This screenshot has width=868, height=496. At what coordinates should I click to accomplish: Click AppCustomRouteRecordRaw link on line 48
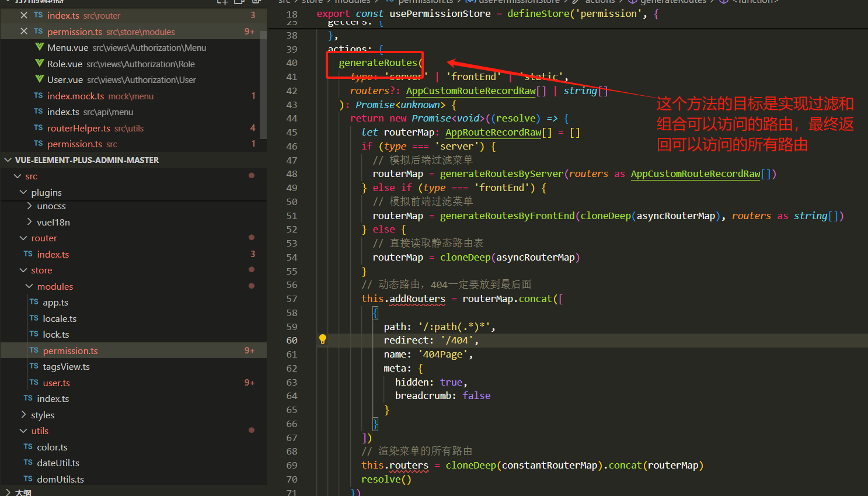pos(695,174)
